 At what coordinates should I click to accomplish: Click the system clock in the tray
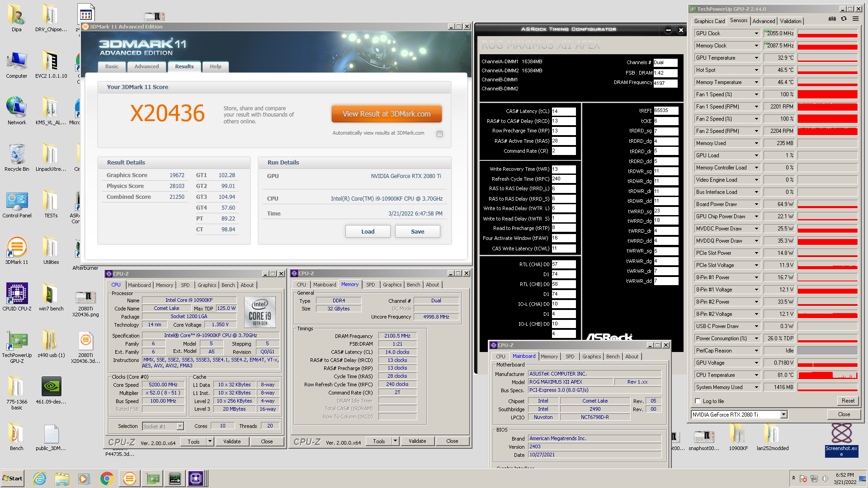coord(845,479)
